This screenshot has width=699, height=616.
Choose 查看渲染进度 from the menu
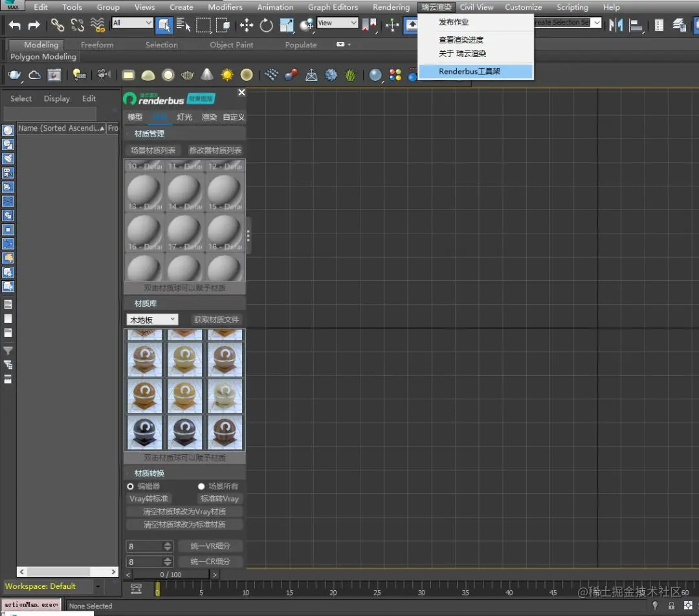(461, 39)
